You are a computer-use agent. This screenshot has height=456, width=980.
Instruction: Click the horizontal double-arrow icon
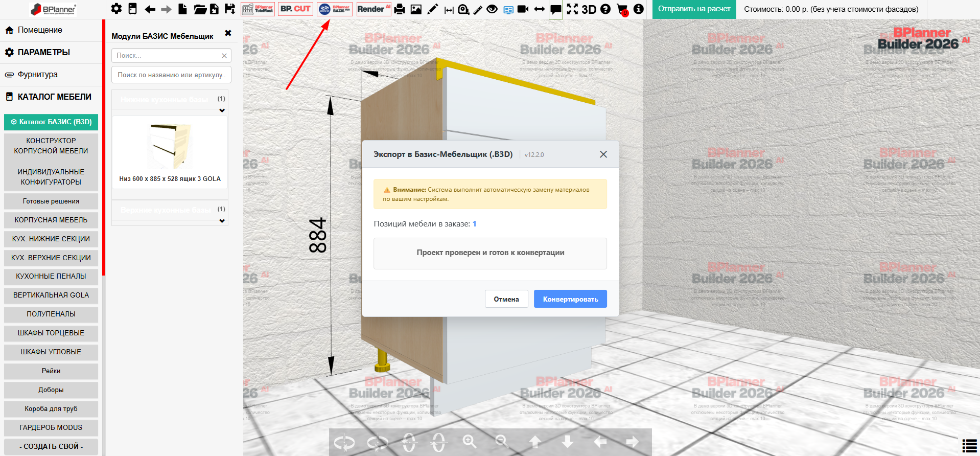point(540,9)
